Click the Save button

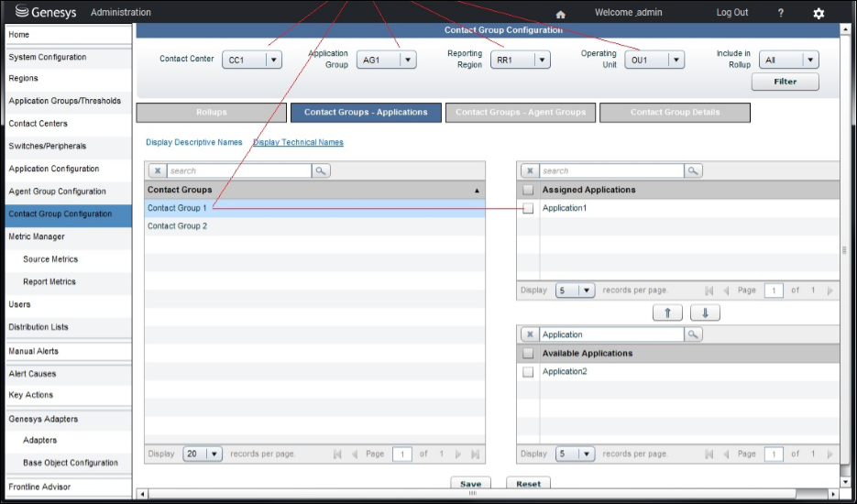pyautogui.click(x=470, y=484)
